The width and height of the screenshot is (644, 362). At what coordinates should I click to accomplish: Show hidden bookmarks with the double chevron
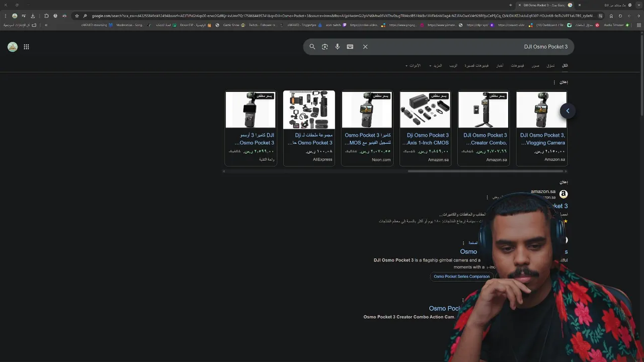click(46, 25)
